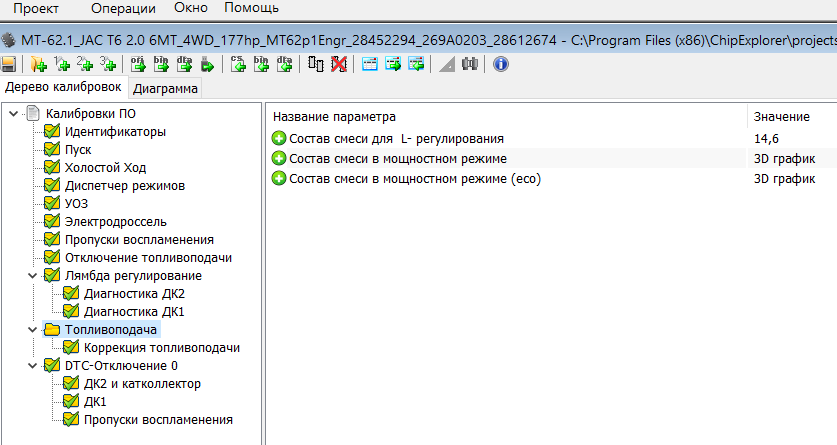This screenshot has width=837, height=445.
Task: Collapse the DTC-Отключение 0 tree node
Action: point(36,365)
